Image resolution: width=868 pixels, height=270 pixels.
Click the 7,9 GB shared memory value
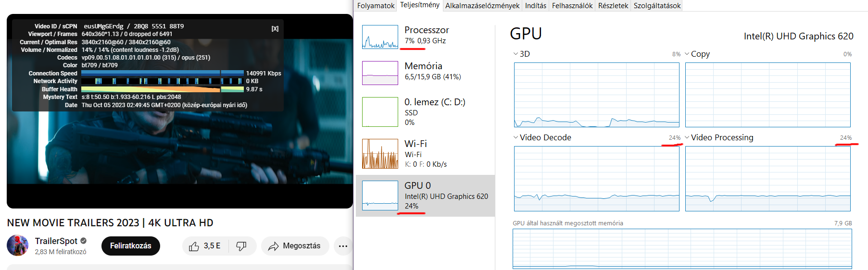843,223
